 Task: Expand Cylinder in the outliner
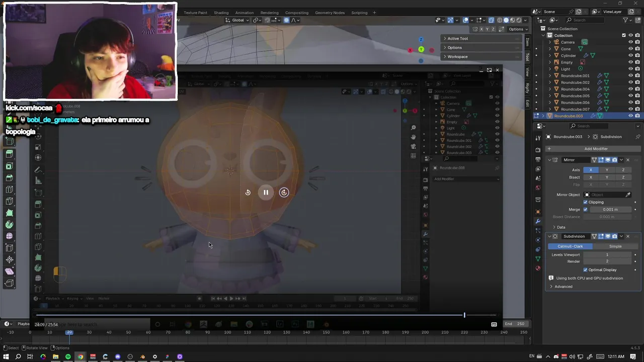(x=550, y=55)
